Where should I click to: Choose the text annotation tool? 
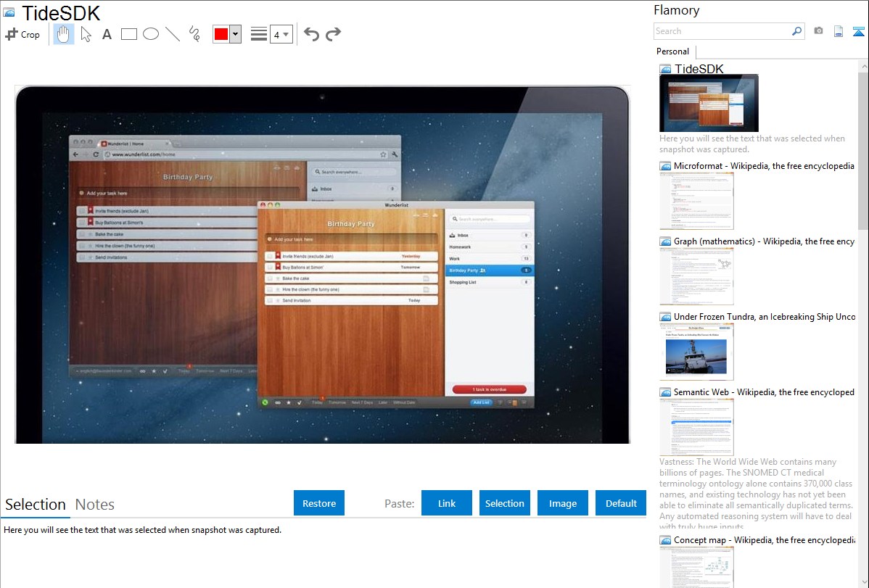point(107,34)
